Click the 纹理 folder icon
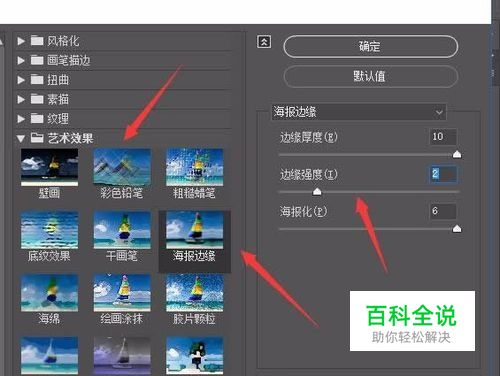 37,118
